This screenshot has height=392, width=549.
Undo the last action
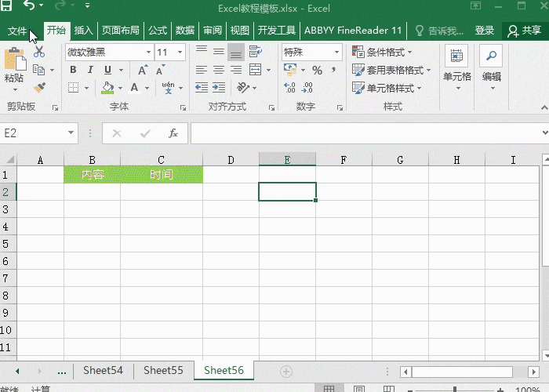tap(29, 5)
